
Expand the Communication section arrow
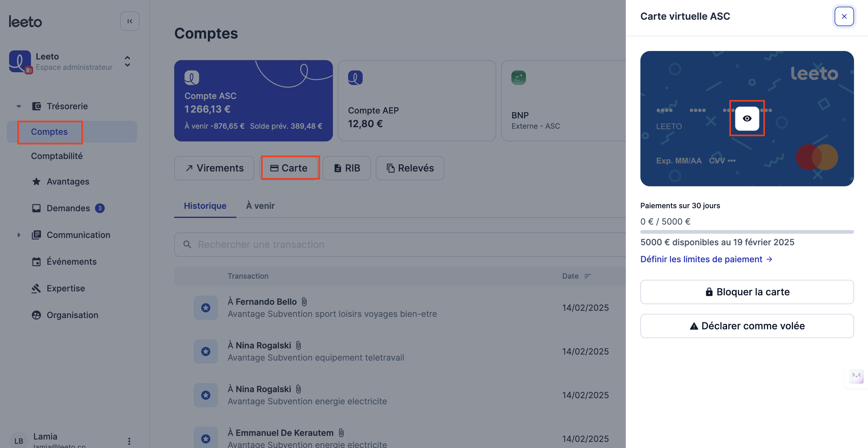point(19,235)
